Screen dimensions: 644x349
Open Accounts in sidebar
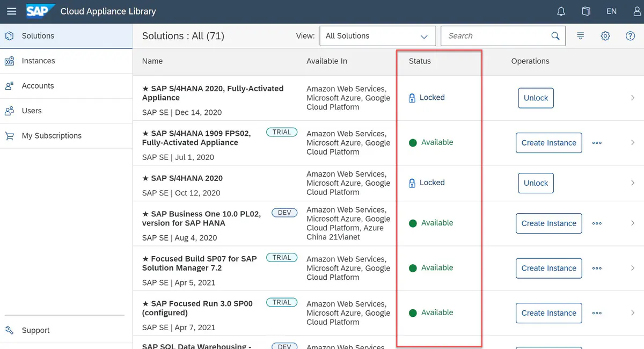[67, 86]
